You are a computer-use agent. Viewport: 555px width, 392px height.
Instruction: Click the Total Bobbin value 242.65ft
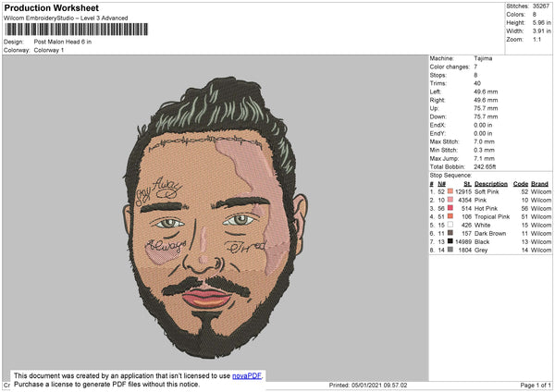pos(485,166)
